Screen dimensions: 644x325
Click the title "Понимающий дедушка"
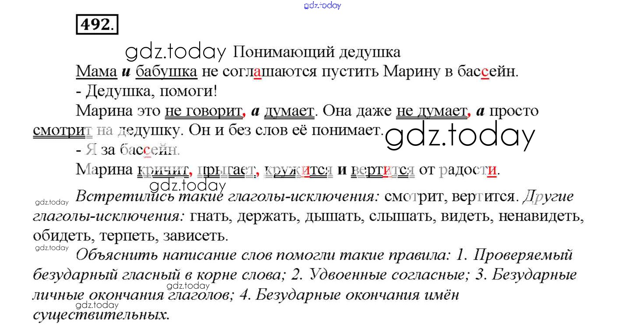click(x=317, y=52)
